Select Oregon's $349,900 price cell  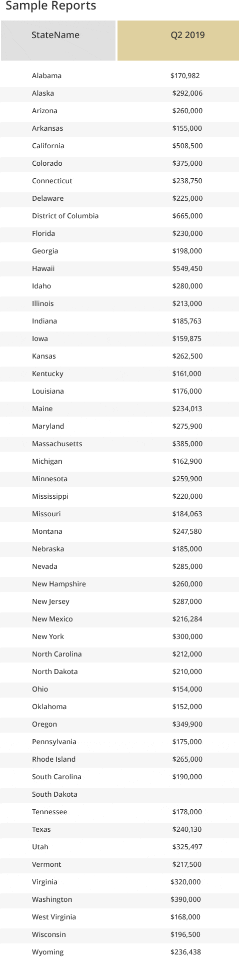(187, 724)
